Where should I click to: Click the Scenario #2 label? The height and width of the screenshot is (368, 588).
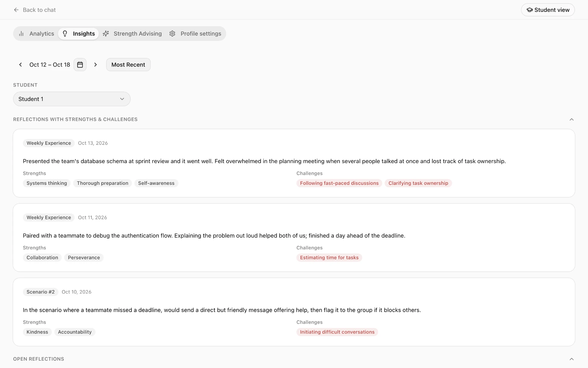tap(41, 292)
